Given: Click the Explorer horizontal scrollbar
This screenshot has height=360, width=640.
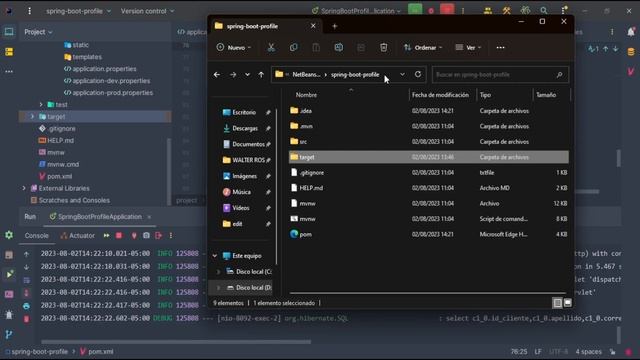Looking at the screenshot, I should click(427, 293).
